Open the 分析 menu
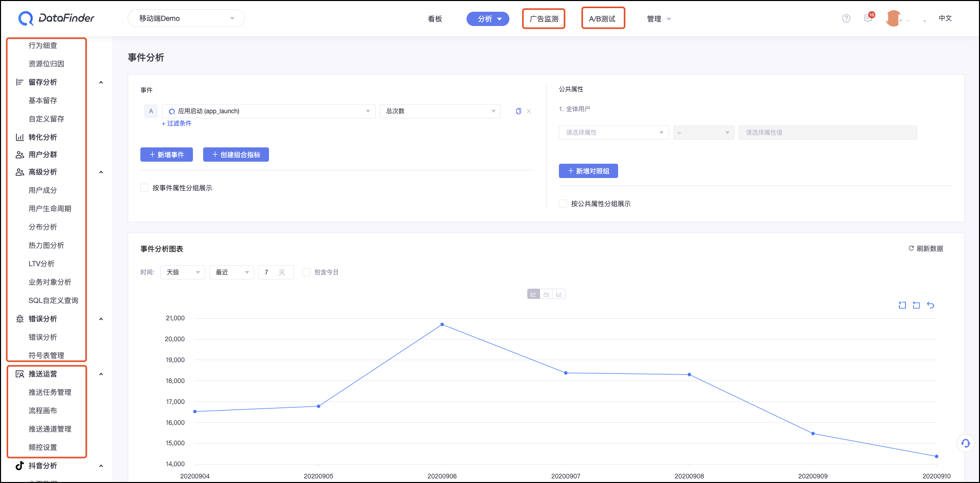Image resolution: width=980 pixels, height=483 pixels. click(x=488, y=19)
